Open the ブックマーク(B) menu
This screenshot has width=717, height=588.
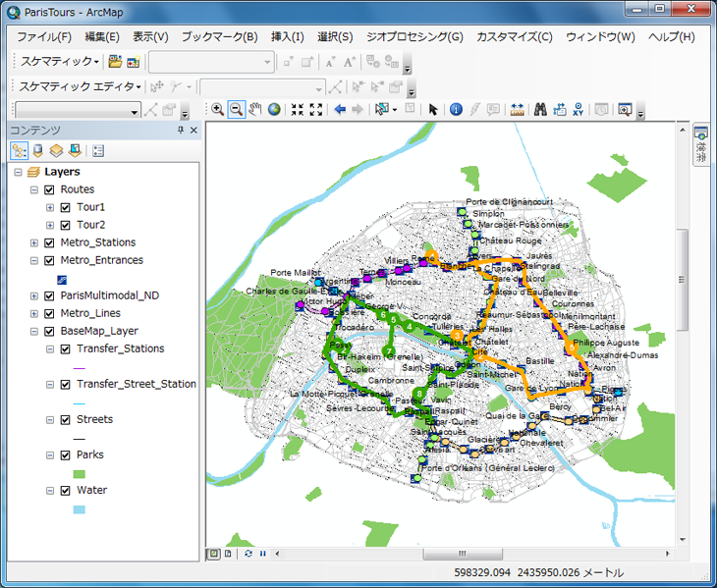pyautogui.click(x=219, y=37)
